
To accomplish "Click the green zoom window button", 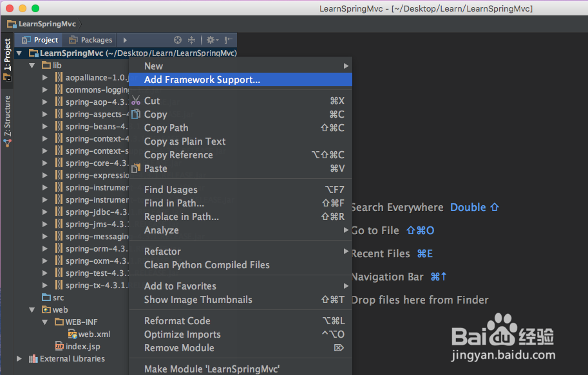I will (x=35, y=8).
